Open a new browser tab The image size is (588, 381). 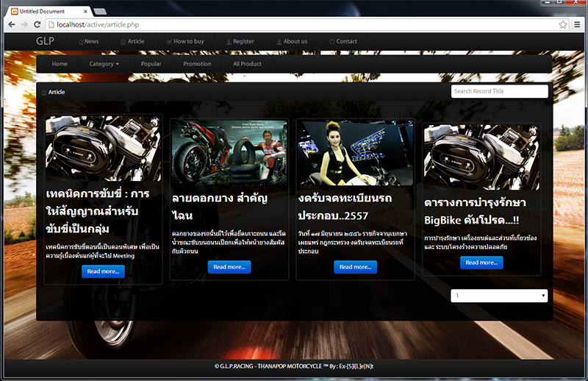[100, 12]
